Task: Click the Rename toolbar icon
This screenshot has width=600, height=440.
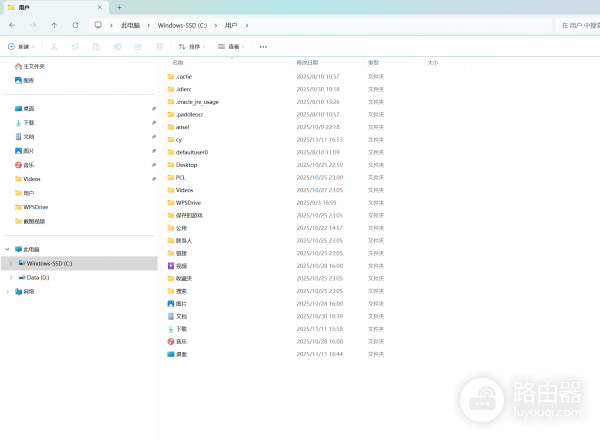Action: point(117,47)
